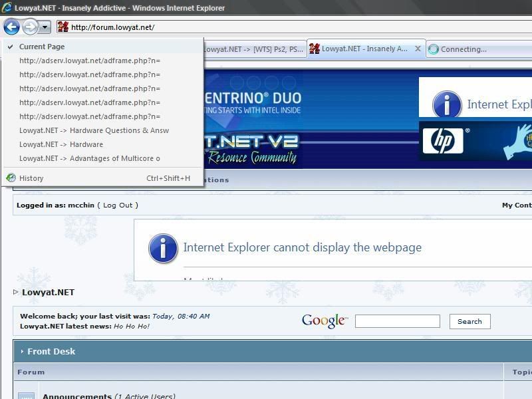Click the Lowyat favicon in the address bar
This screenshot has height=399, width=532.
tap(63, 27)
